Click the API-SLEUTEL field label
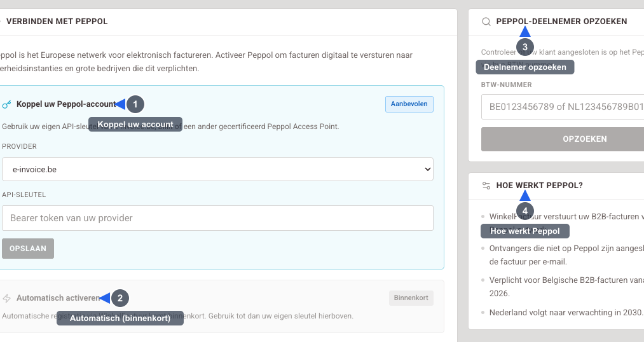This screenshot has width=644, height=342. pyautogui.click(x=24, y=195)
